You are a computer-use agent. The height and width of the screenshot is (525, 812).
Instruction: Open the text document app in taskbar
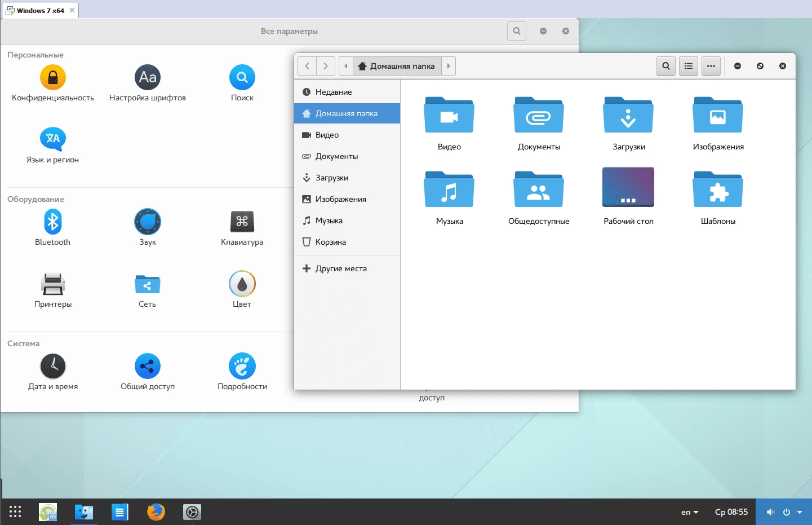click(x=120, y=512)
